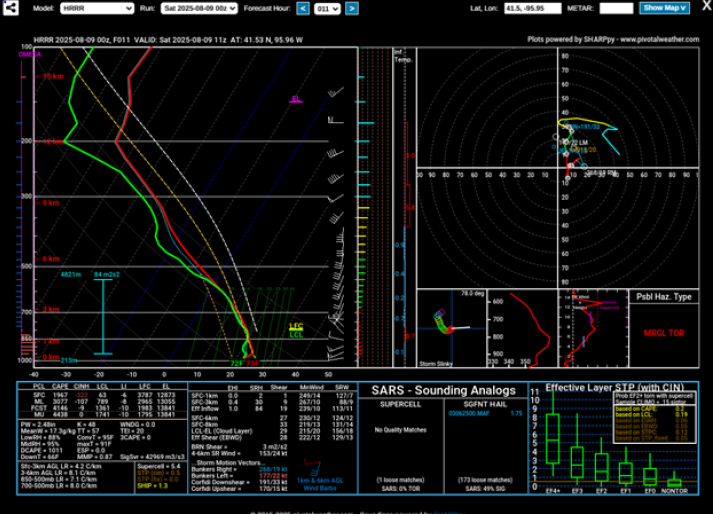Click the based on LCL probability line
717x514 pixels.
point(650,415)
